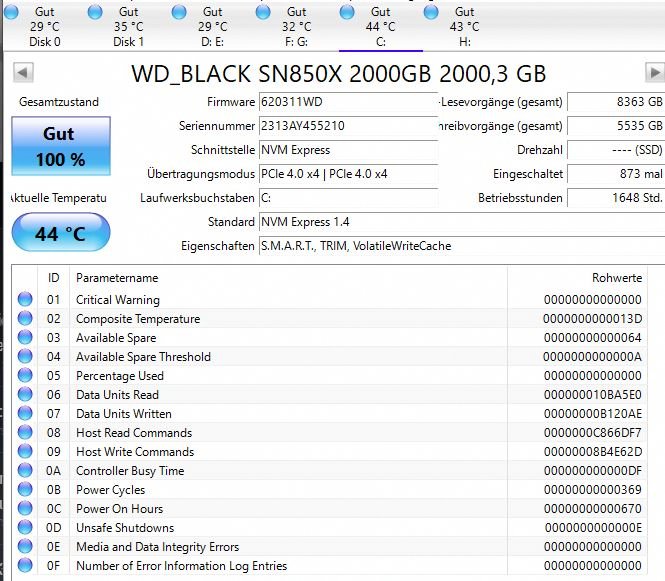
Task: Click the Parametername column header
Action: [x=288, y=278]
